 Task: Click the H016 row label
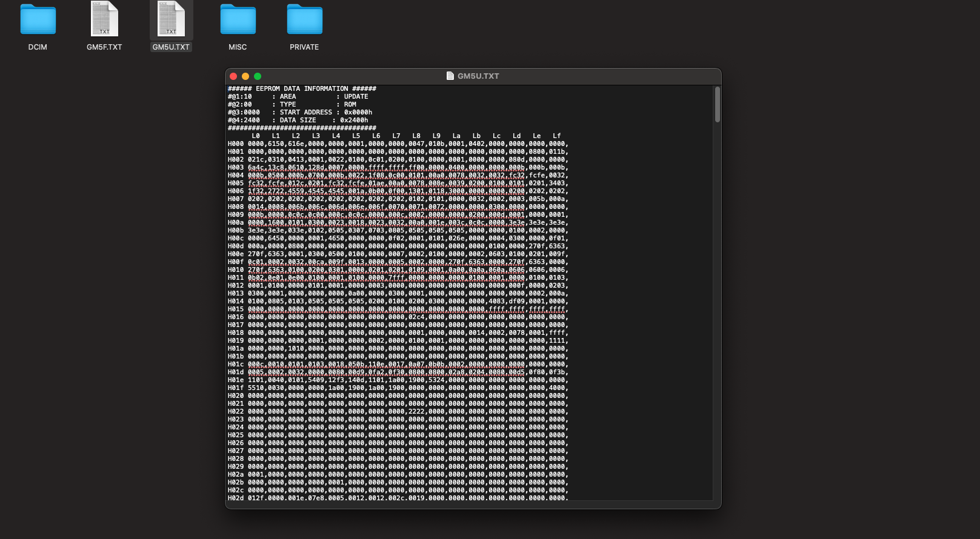pos(236,317)
